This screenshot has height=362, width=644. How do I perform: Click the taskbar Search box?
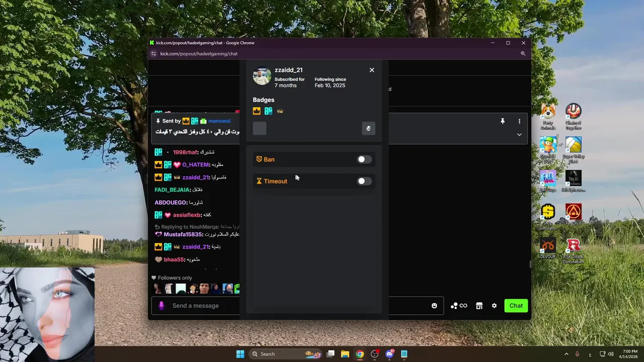point(286,354)
